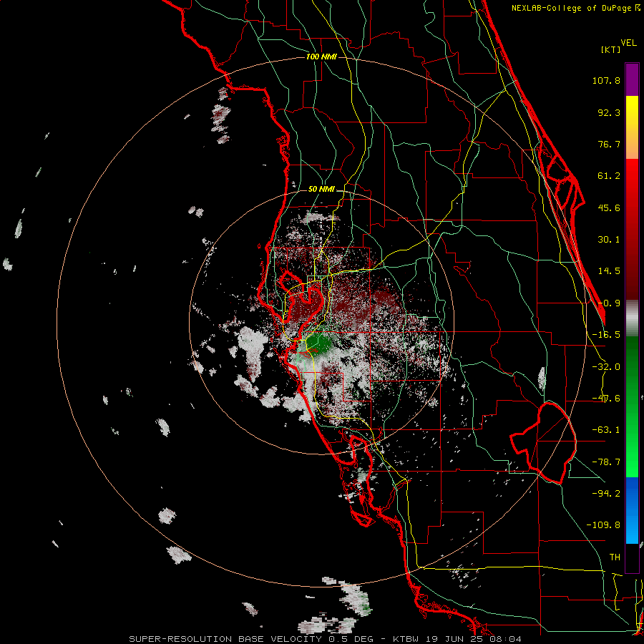Select the 107.8 velocity scale value
Viewport: 644px width, 644px height.
606,80
